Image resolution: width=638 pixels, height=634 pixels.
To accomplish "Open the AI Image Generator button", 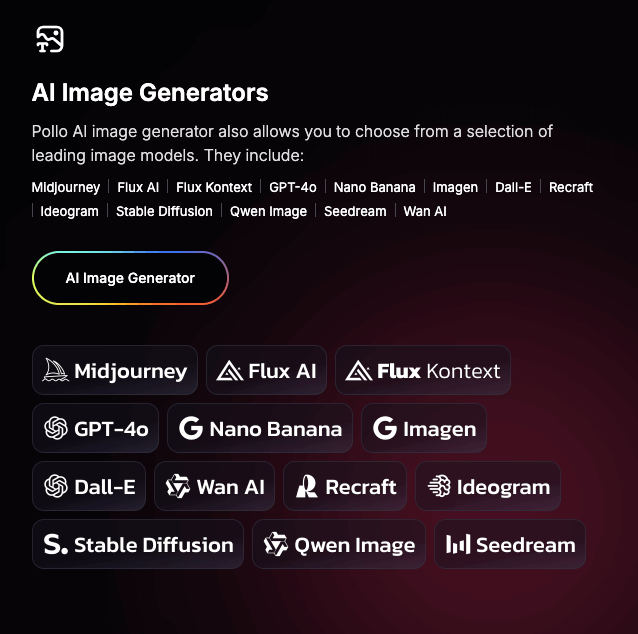I will [x=130, y=278].
